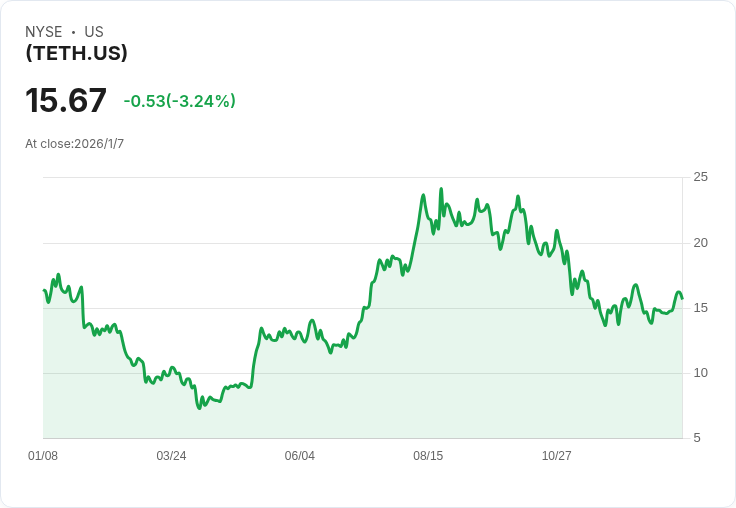Click the 15 price axis label
Image resolution: width=736 pixels, height=508 pixels.
[x=701, y=308]
